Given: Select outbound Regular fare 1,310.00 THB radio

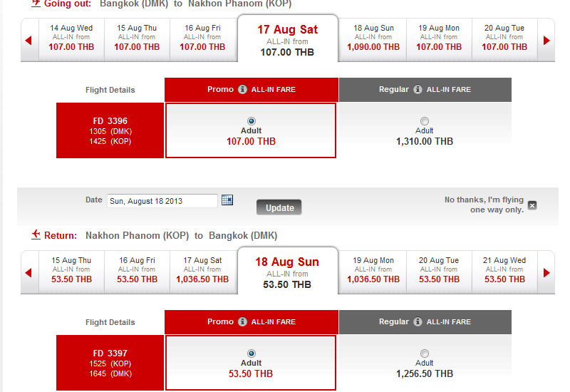Looking at the screenshot, I should coord(425,120).
